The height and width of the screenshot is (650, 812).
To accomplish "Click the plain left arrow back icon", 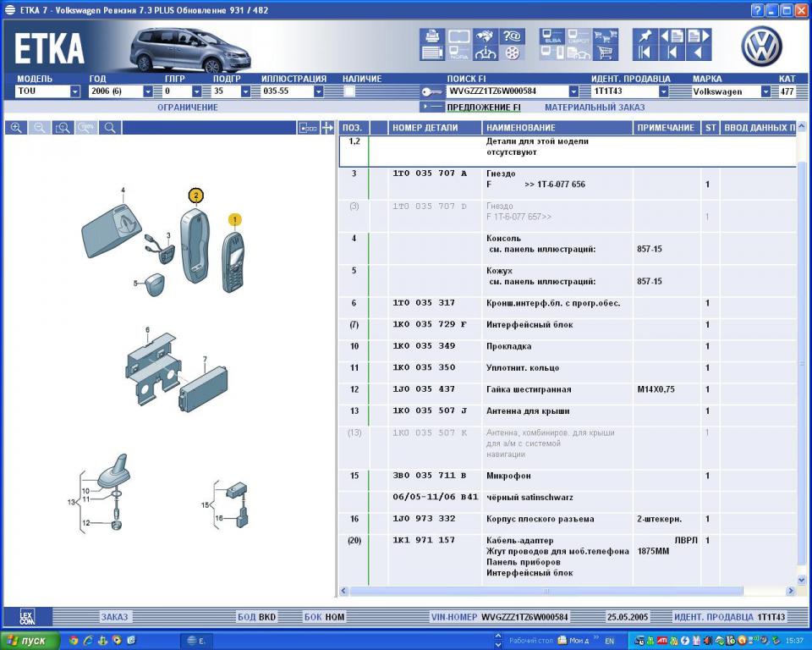I will pos(699,52).
